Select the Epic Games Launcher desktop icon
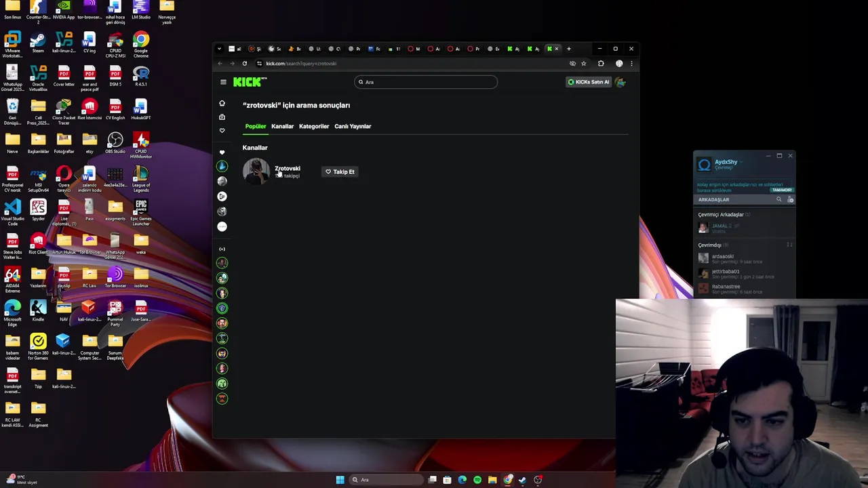This screenshot has width=868, height=488. 141,211
